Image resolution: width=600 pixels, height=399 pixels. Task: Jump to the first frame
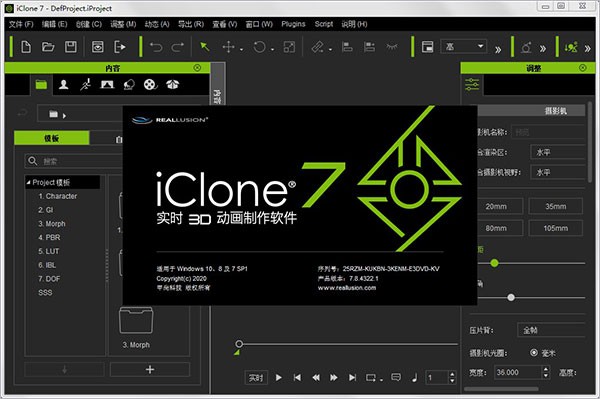point(297,378)
